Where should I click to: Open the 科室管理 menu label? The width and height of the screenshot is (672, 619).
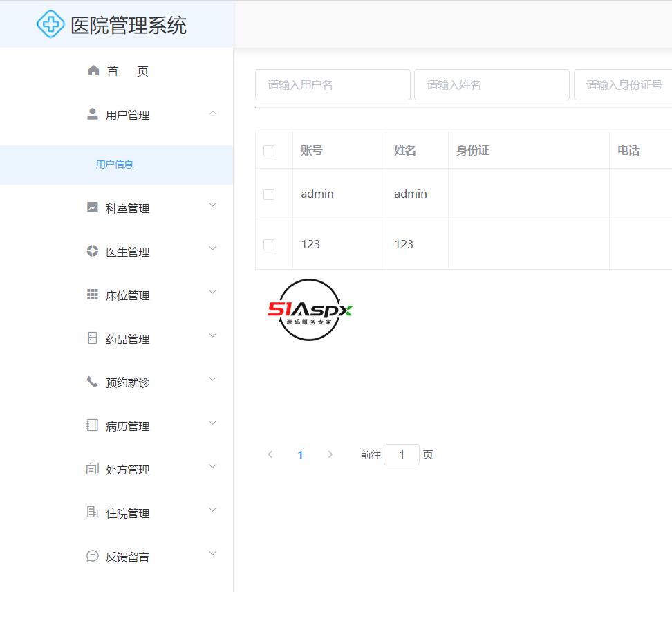tap(127, 209)
